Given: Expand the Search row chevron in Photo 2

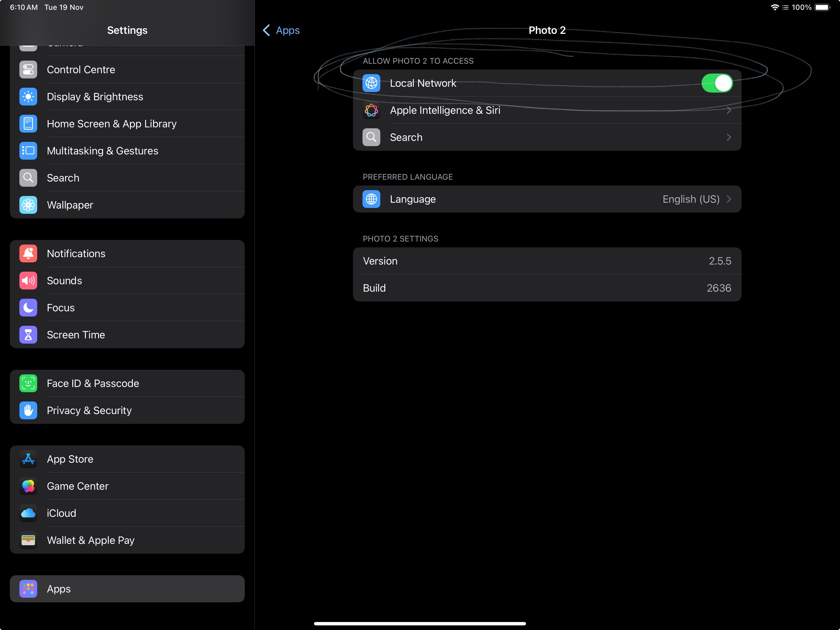Looking at the screenshot, I should point(728,137).
